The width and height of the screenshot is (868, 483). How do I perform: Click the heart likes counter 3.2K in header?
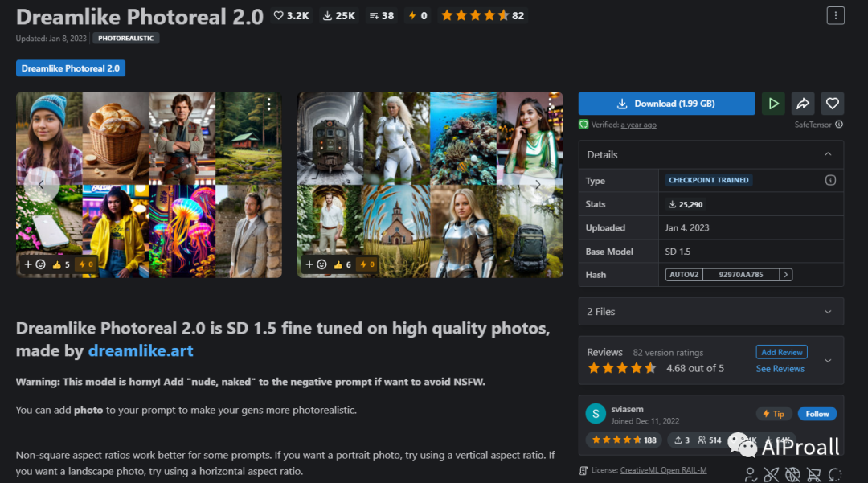[291, 15]
